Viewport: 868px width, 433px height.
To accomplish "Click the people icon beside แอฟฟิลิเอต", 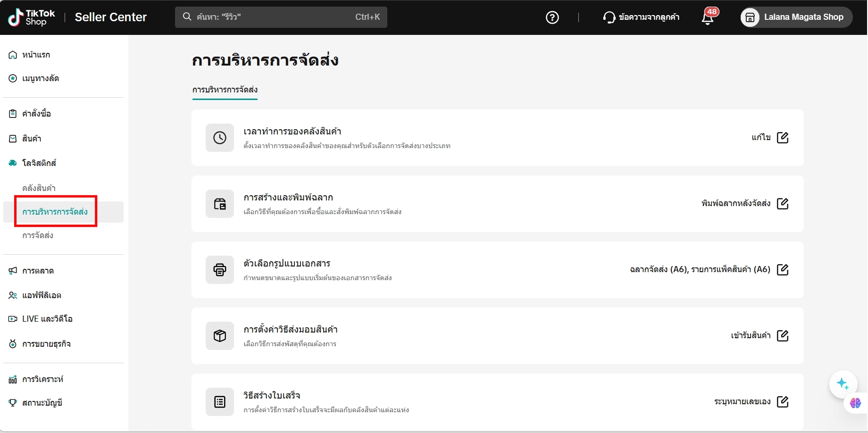I will [13, 295].
